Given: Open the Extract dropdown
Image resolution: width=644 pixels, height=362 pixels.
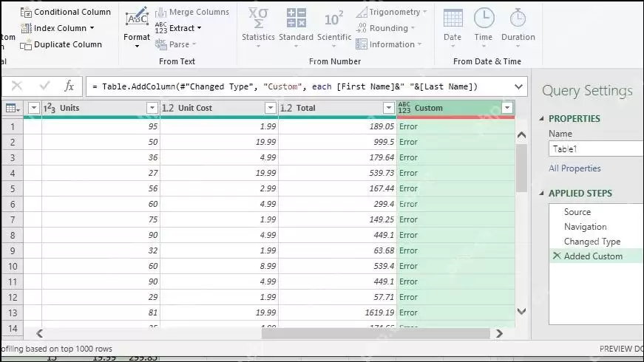Looking at the screenshot, I should pyautogui.click(x=199, y=28).
